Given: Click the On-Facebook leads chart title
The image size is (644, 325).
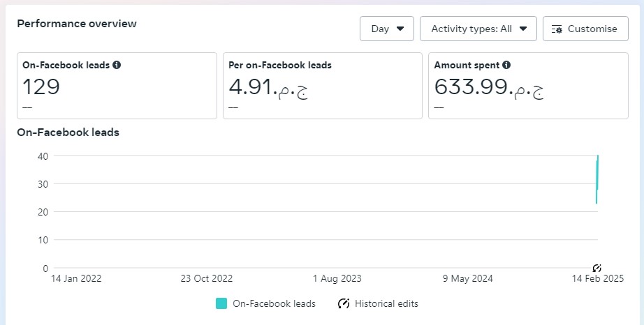Looking at the screenshot, I should click(x=68, y=133).
